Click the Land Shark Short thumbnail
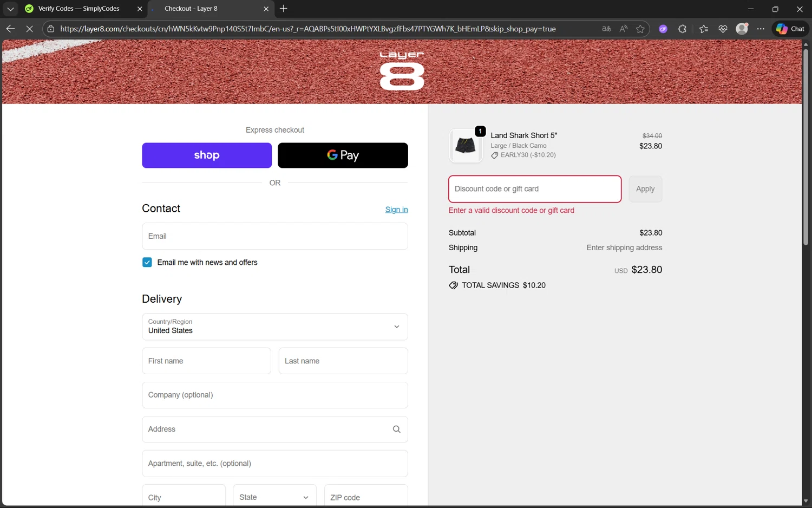This screenshot has width=812, height=508. [x=466, y=146]
